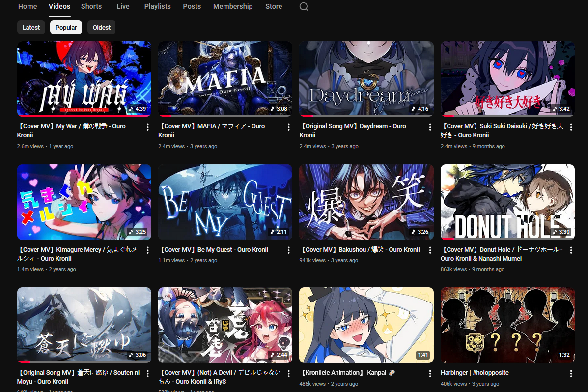The image size is (588, 392).
Task: Open the Be My Guest thumbnail
Action: point(225,202)
